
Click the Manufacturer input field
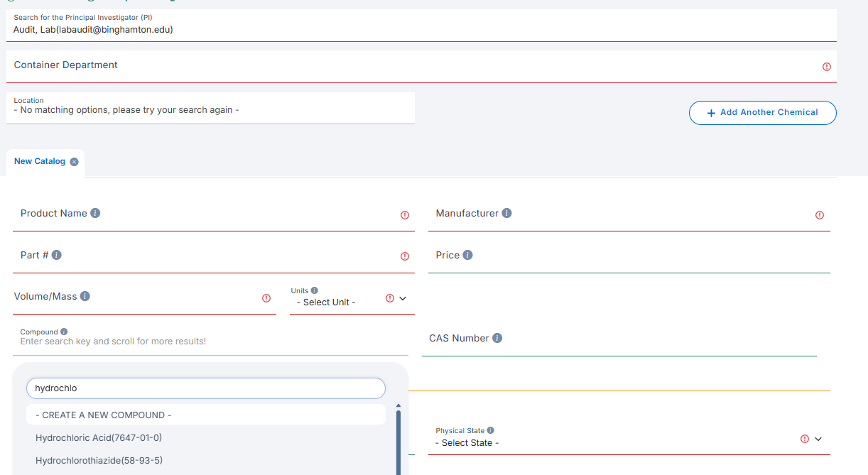coord(629,214)
